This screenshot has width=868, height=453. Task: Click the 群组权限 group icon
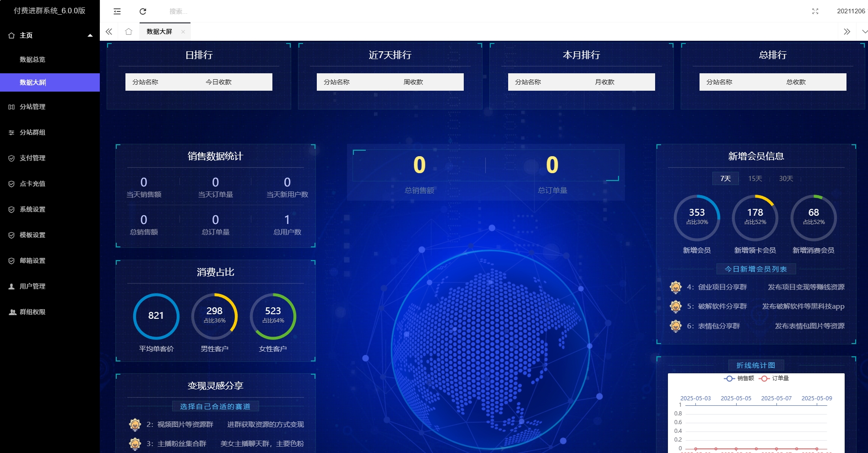coord(12,312)
